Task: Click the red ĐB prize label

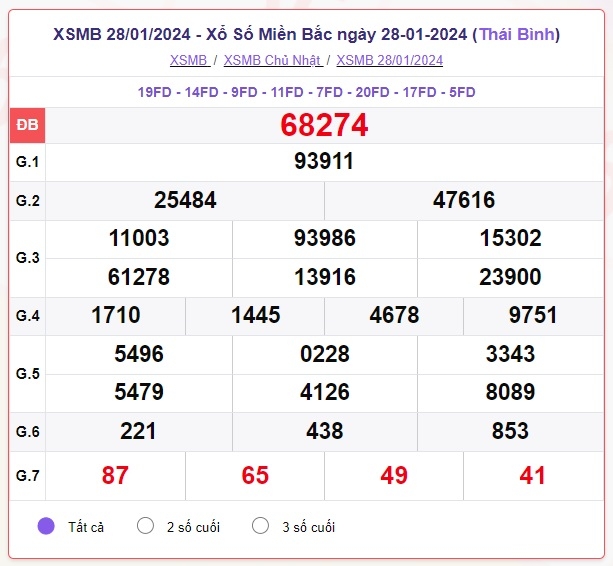Action: (27, 125)
